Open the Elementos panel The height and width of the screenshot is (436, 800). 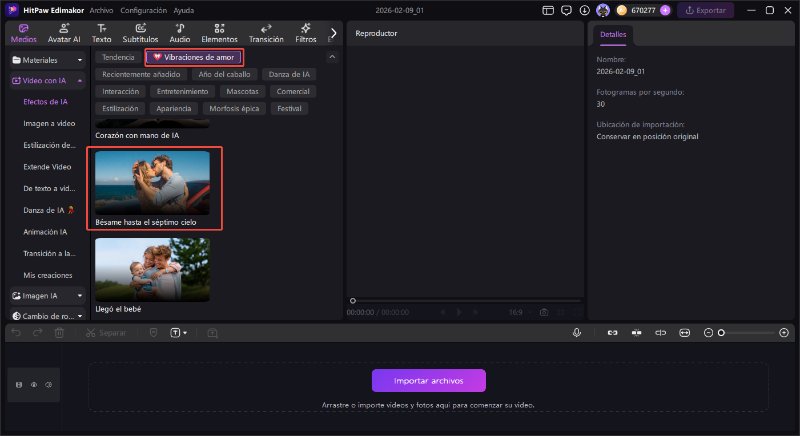click(219, 33)
